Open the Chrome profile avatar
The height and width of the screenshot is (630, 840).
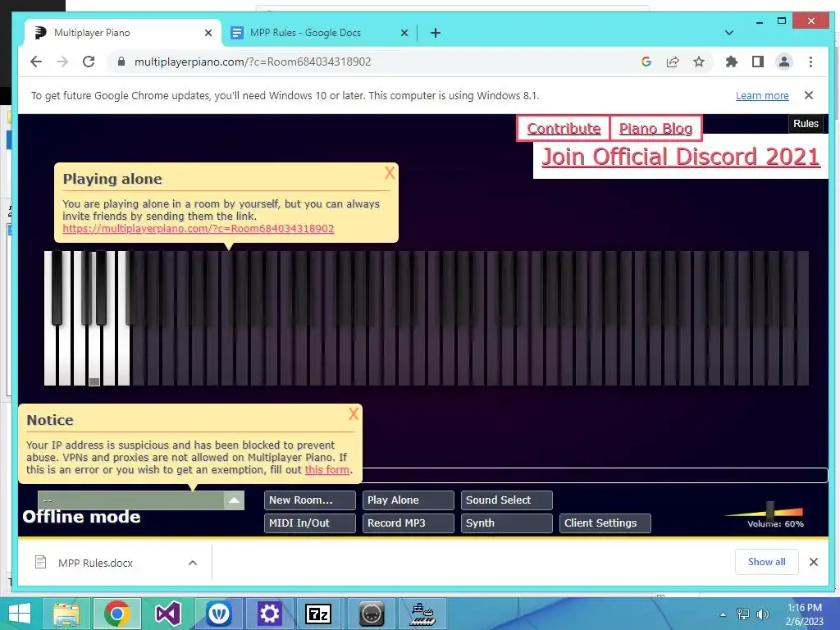[x=783, y=62]
